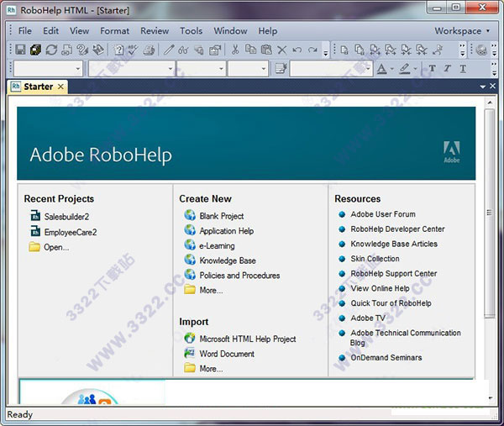This screenshot has height=426, width=504.
Task: Toggle Italic text formatting
Action: click(448, 69)
